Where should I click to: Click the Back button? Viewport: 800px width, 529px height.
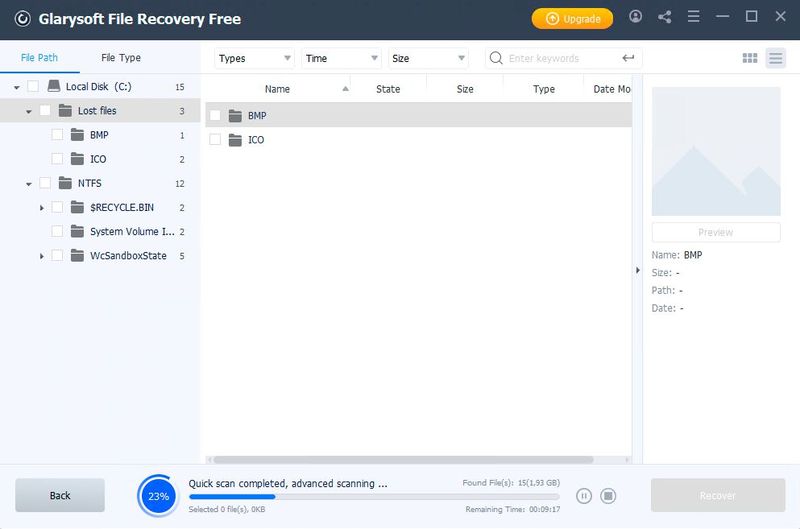(60, 495)
